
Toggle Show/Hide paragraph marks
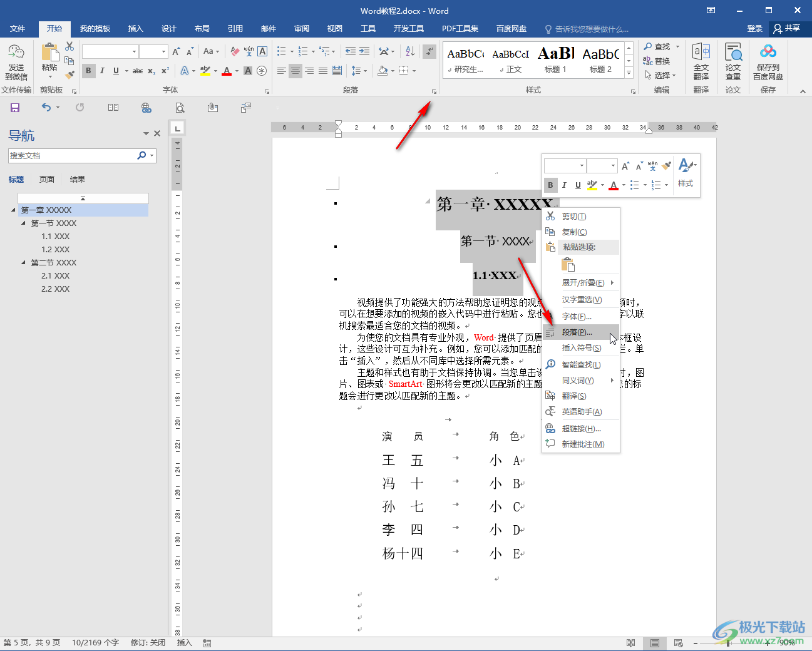[x=429, y=51]
